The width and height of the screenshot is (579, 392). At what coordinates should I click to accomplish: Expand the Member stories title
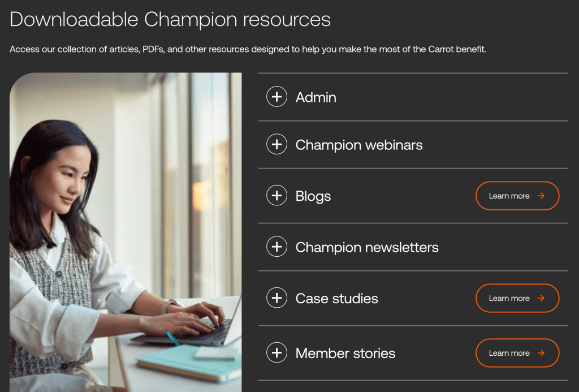point(345,353)
